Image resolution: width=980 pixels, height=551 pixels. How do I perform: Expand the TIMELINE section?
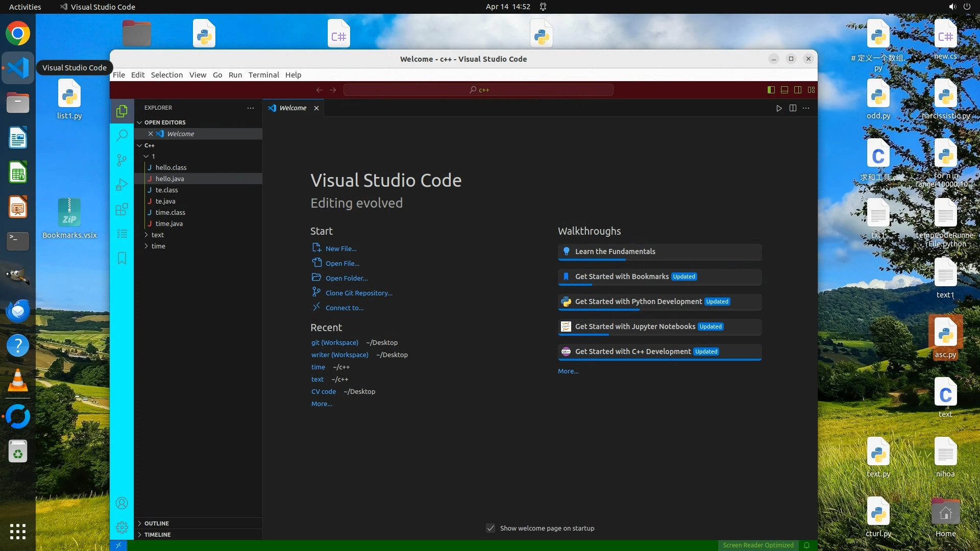(x=157, y=535)
